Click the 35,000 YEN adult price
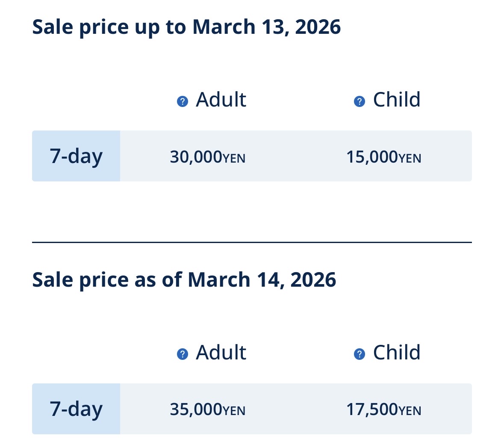Screen dimensions: 504x448 (207, 410)
